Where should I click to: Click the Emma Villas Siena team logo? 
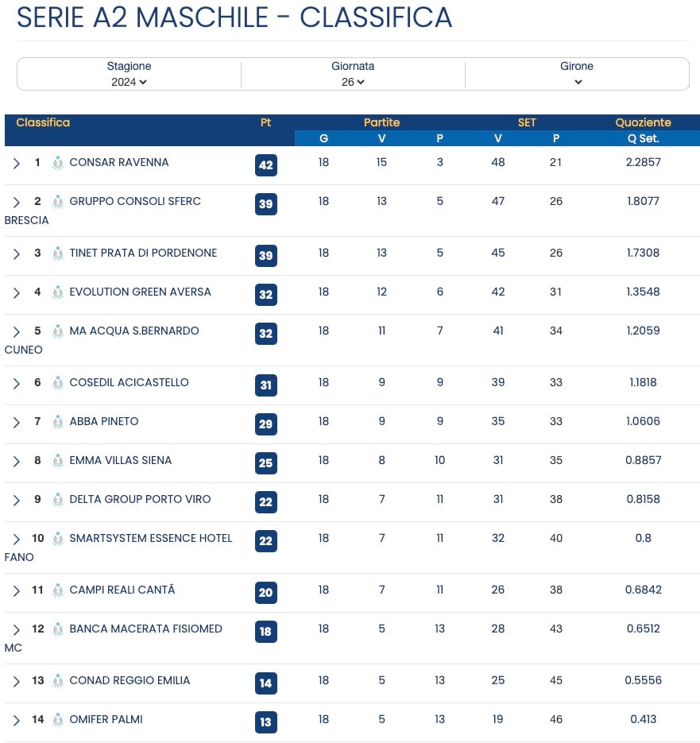pyautogui.click(x=58, y=460)
